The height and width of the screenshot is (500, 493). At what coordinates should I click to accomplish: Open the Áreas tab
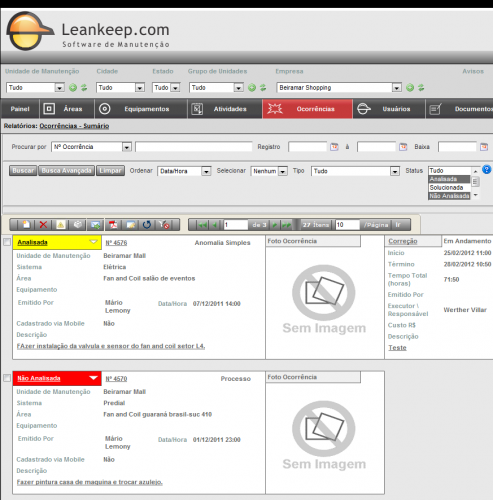coord(67,109)
